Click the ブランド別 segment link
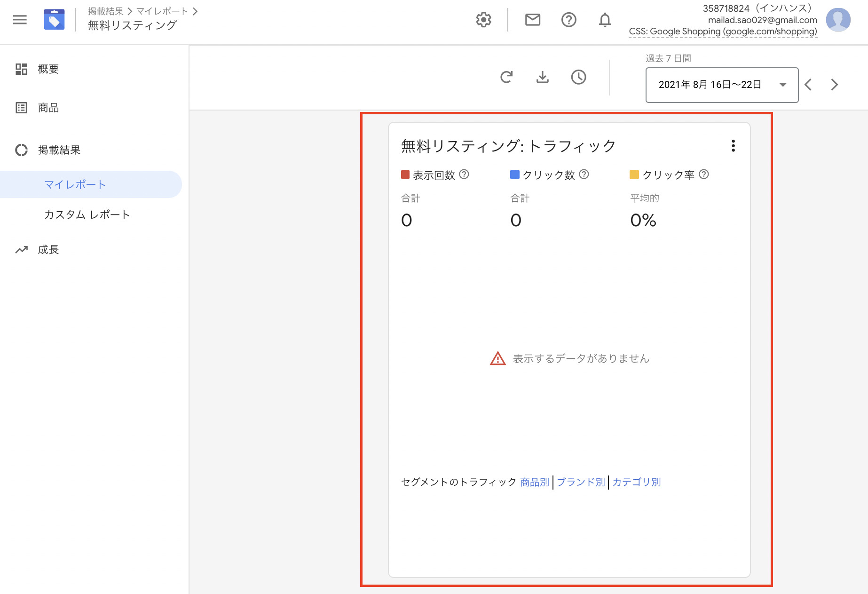The image size is (868, 594). (581, 482)
